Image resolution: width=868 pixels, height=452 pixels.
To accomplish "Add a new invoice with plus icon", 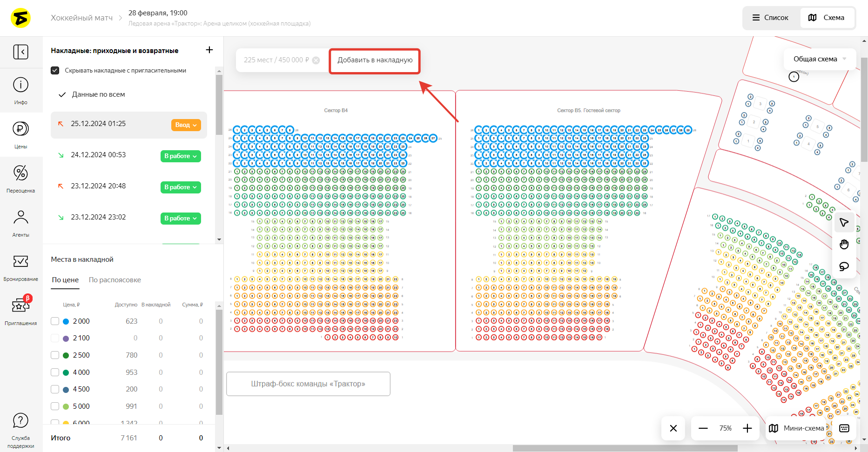I will 209,50.
